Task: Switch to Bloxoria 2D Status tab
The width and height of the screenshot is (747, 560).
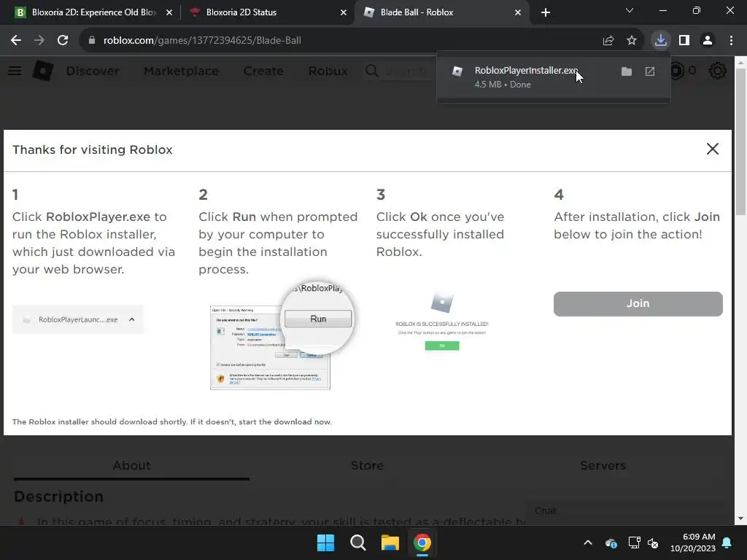Action: pyautogui.click(x=267, y=12)
